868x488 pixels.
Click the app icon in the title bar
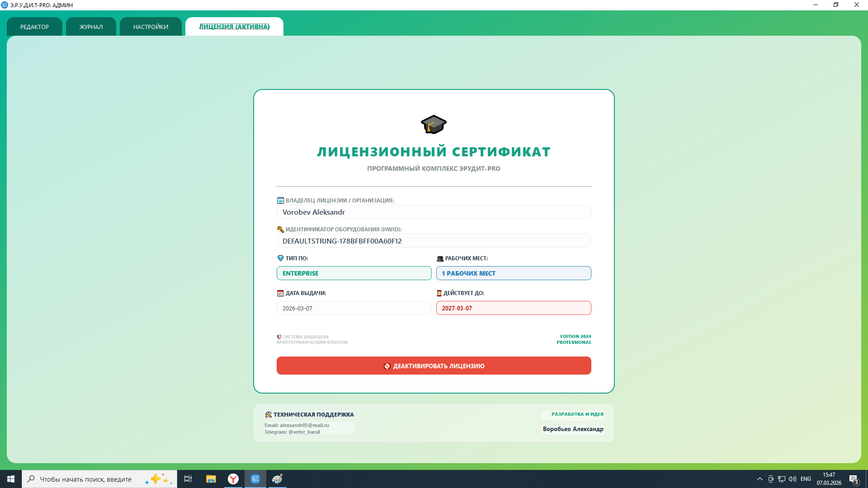click(x=5, y=5)
